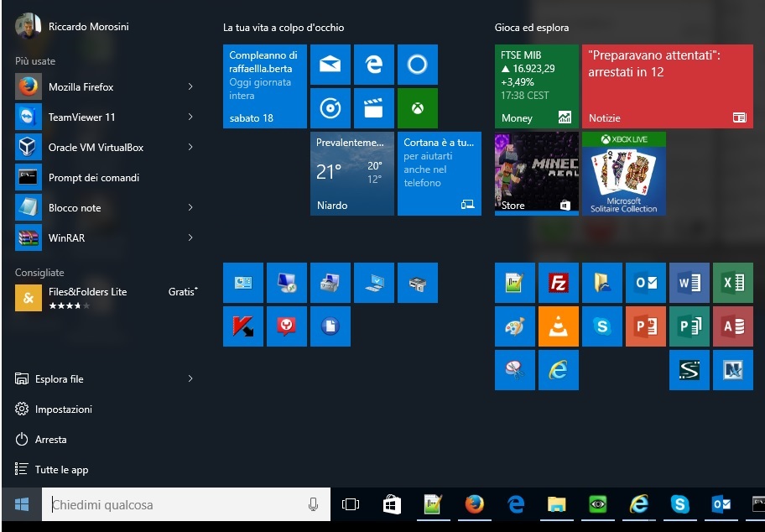Open the N-logo tile beside the S tile
This screenshot has height=532, width=765.
tap(733, 370)
